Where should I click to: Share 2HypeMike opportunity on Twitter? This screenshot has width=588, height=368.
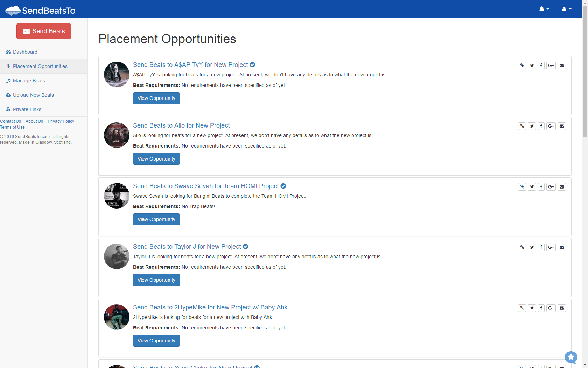(x=532, y=308)
